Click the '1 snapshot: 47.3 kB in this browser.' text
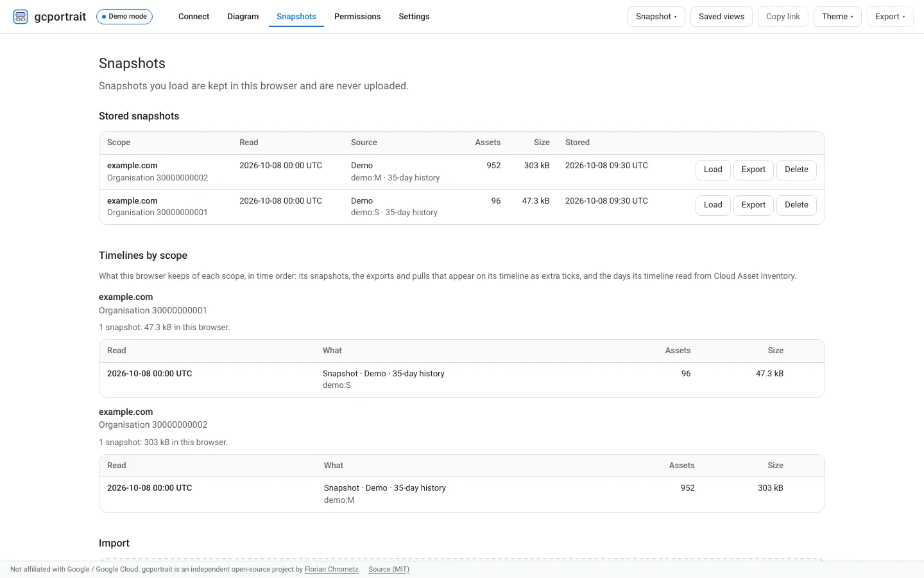The height and width of the screenshot is (578, 924). coord(164,328)
